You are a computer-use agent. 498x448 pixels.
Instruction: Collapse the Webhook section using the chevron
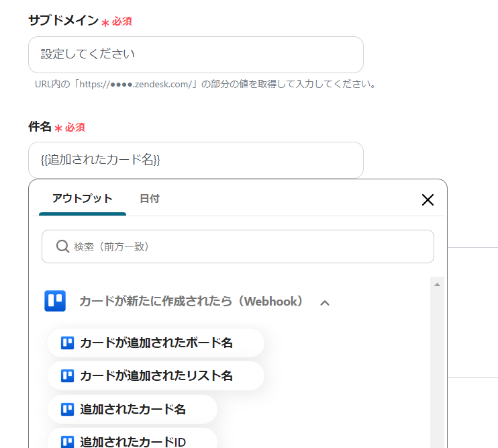pos(325,302)
